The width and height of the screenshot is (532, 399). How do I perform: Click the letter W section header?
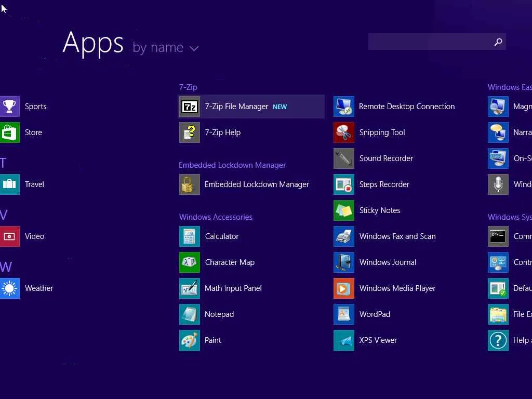click(x=6, y=267)
